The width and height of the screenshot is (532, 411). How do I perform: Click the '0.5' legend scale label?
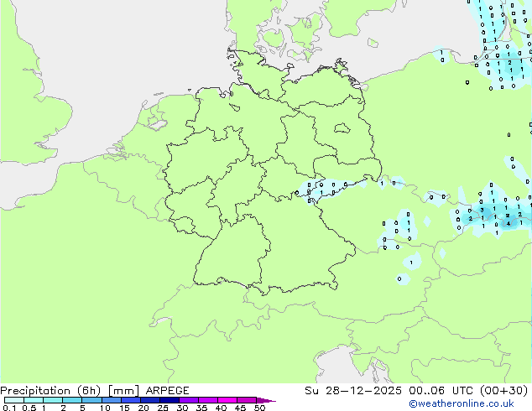click(29, 408)
